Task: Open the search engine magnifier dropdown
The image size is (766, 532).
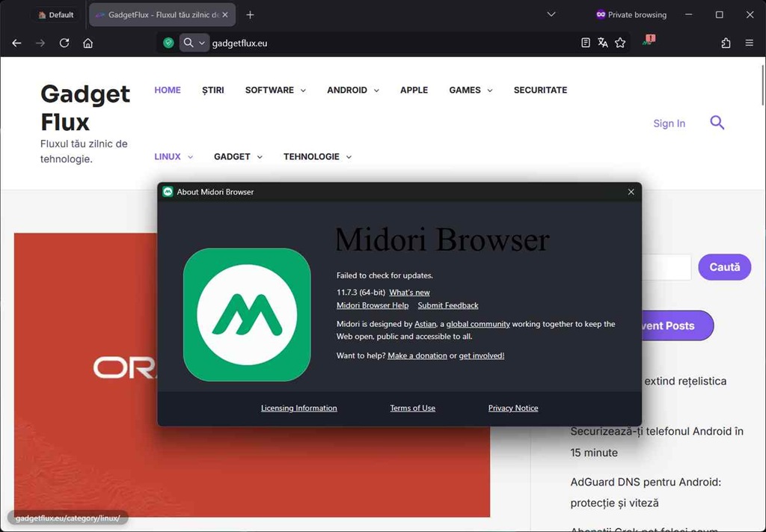Action: click(x=194, y=43)
